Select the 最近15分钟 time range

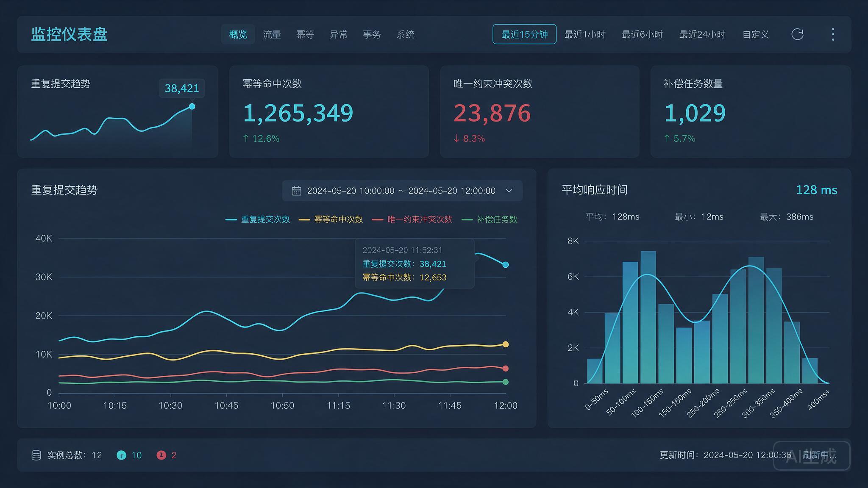[524, 34]
